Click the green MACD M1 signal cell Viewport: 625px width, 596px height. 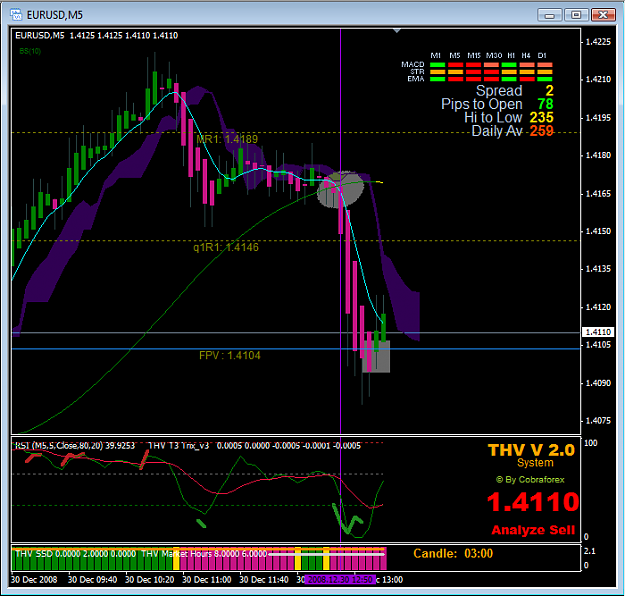(x=438, y=65)
